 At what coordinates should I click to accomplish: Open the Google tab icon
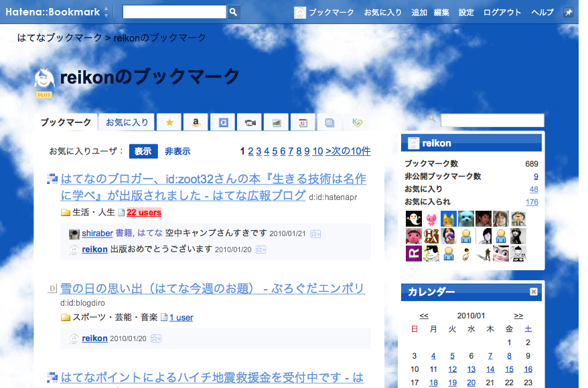pyautogui.click(x=223, y=122)
